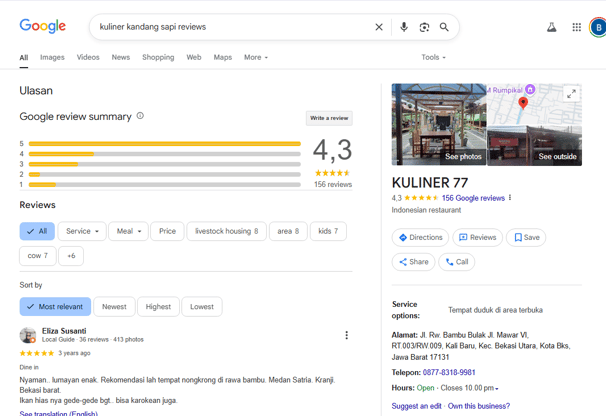This screenshot has width=606, height=416.
Task: Switch to the Maps tab
Action: (223, 57)
